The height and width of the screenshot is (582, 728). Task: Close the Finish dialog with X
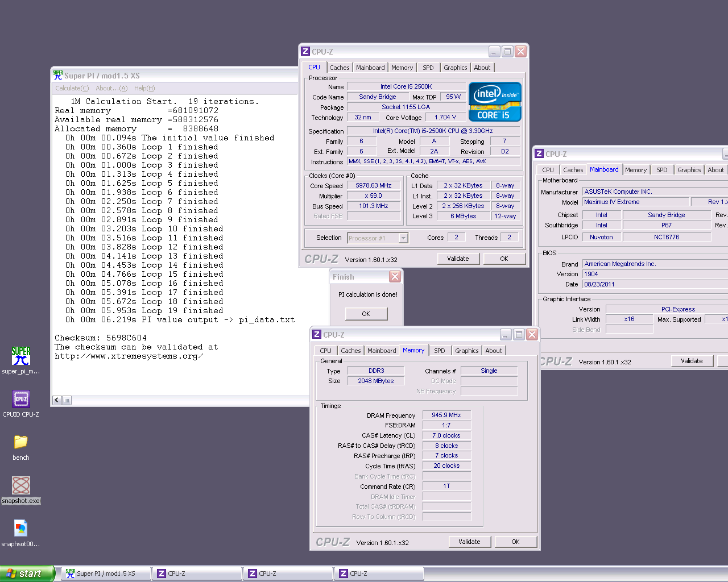point(395,277)
